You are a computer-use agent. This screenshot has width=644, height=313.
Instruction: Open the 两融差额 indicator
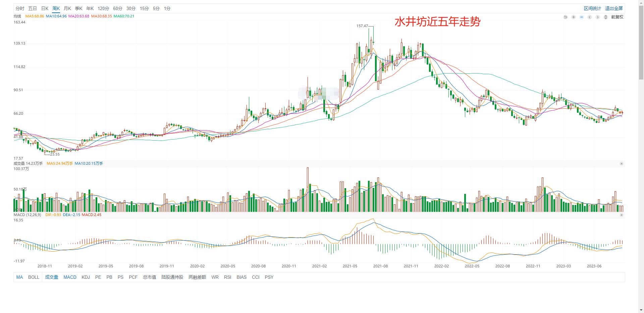[197, 277]
